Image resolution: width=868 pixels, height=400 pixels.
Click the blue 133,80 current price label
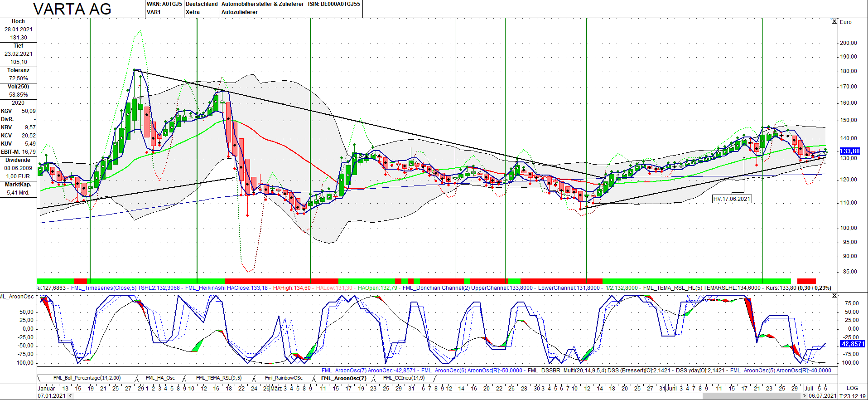pos(849,151)
